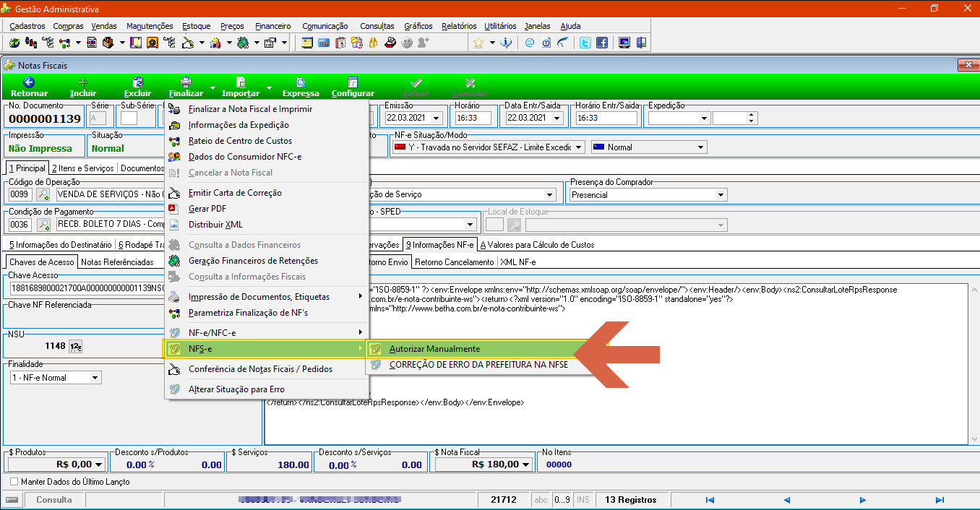The height and width of the screenshot is (510, 980).
Task: Go to last record navigation arrow
Action: coord(940,500)
